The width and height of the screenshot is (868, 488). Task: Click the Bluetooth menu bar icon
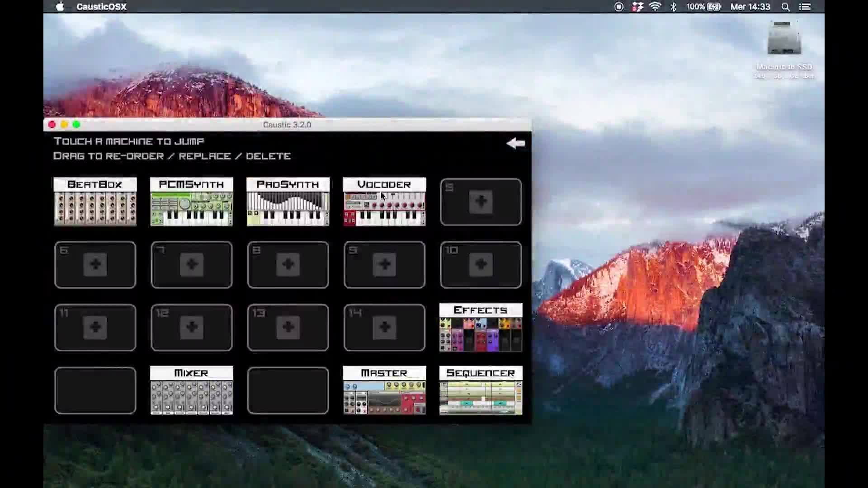(x=674, y=7)
